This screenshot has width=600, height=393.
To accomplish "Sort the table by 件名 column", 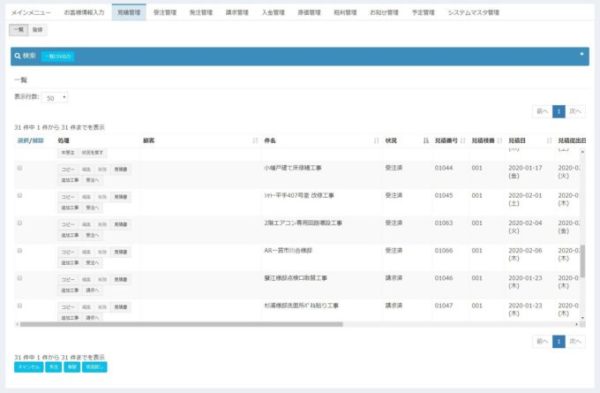I will [x=321, y=140].
